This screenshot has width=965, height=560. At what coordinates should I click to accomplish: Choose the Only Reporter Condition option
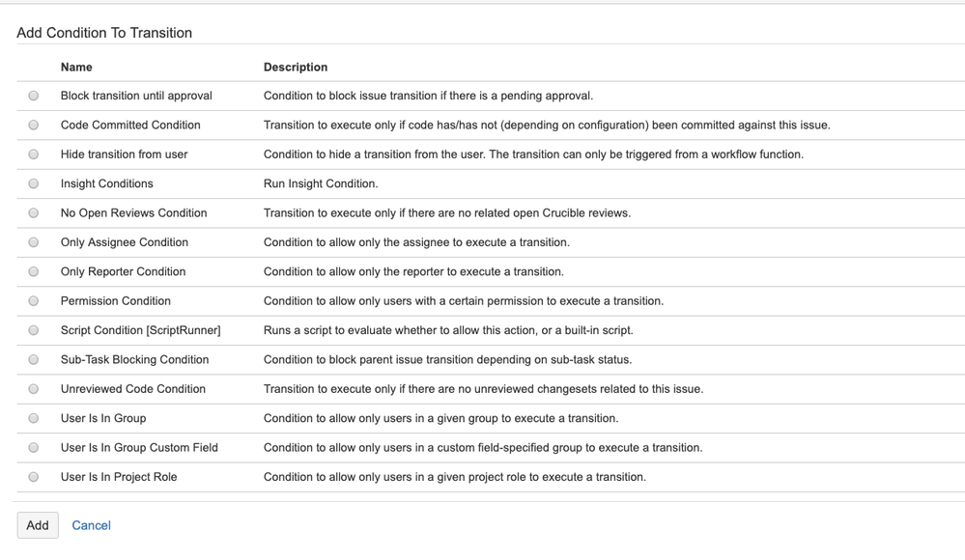coord(33,271)
